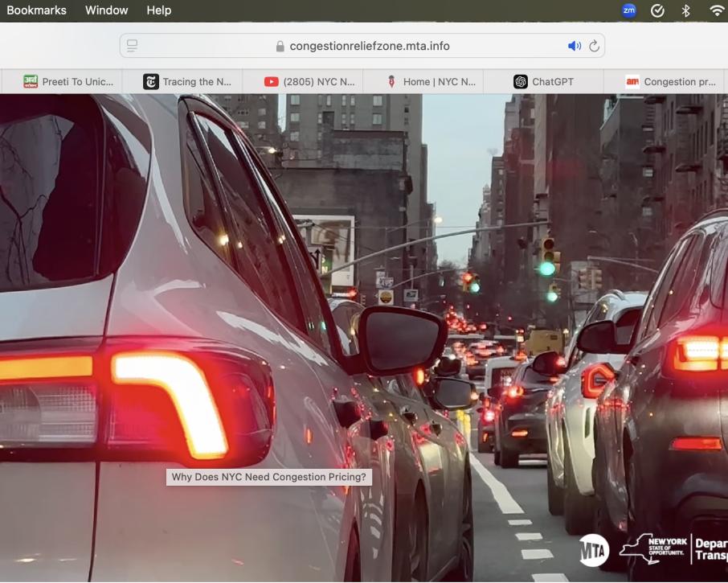Switch to the Tracing the N... tab

coord(188,81)
